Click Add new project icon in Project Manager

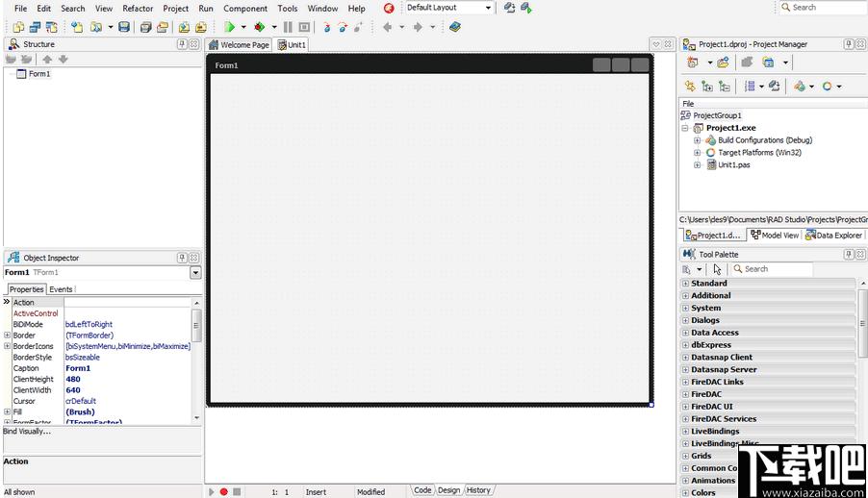(x=692, y=62)
